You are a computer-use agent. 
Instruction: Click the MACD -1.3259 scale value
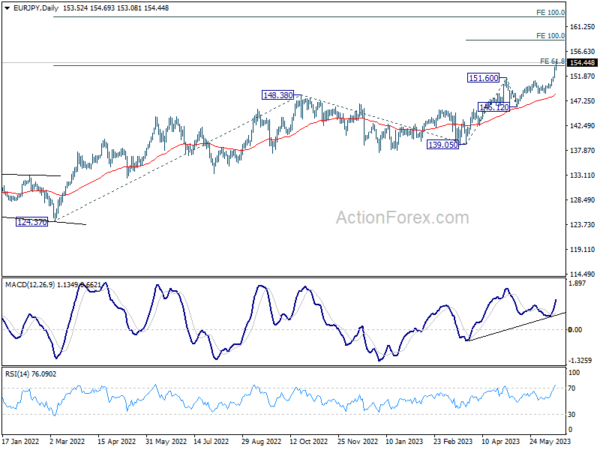click(580, 360)
